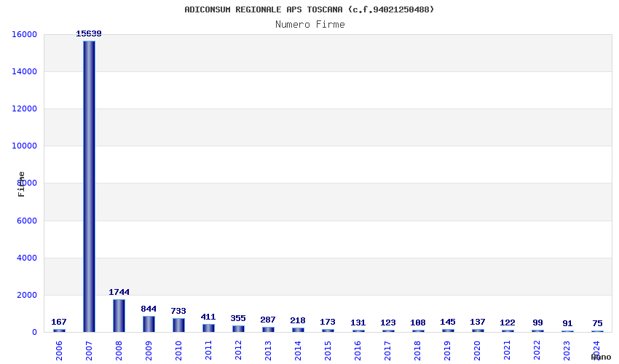
Task: Click the subtitle Numero Firme
Action: click(x=310, y=25)
